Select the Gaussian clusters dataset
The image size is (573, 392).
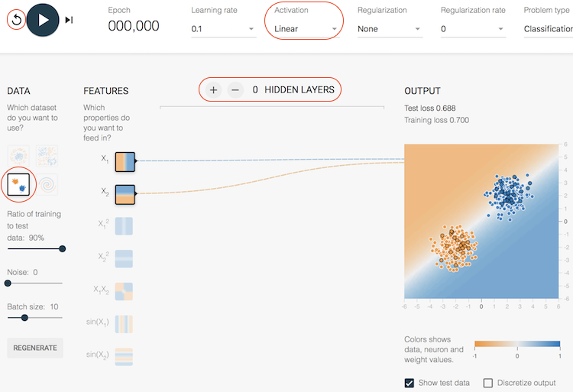point(18,183)
